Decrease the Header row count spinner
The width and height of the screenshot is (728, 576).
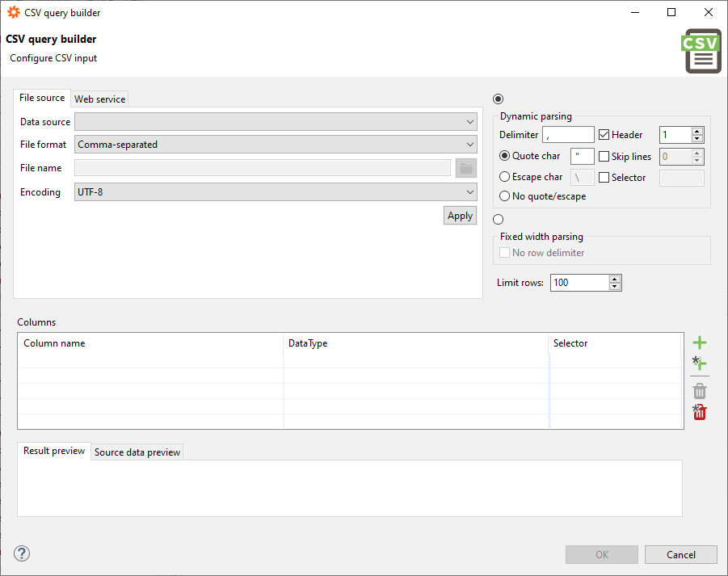point(697,139)
